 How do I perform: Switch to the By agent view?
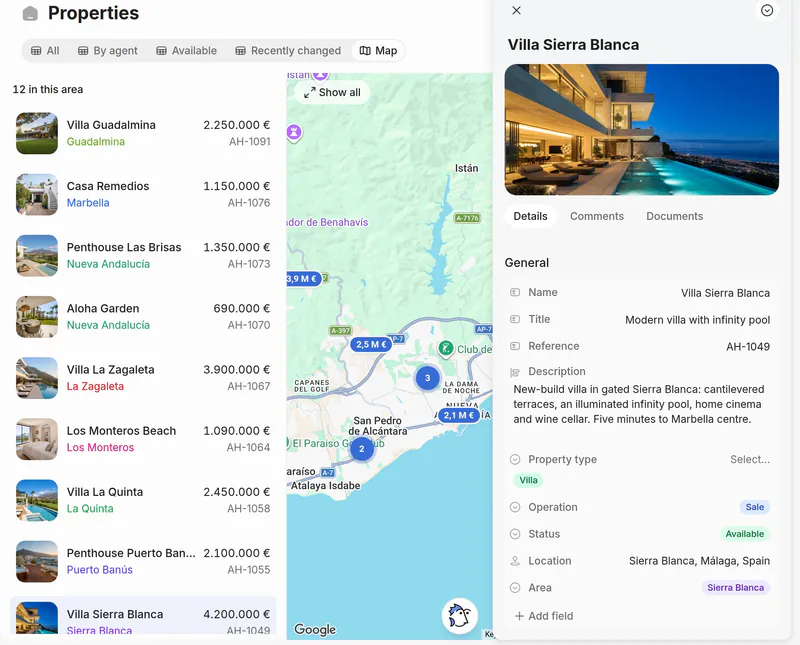(108, 51)
